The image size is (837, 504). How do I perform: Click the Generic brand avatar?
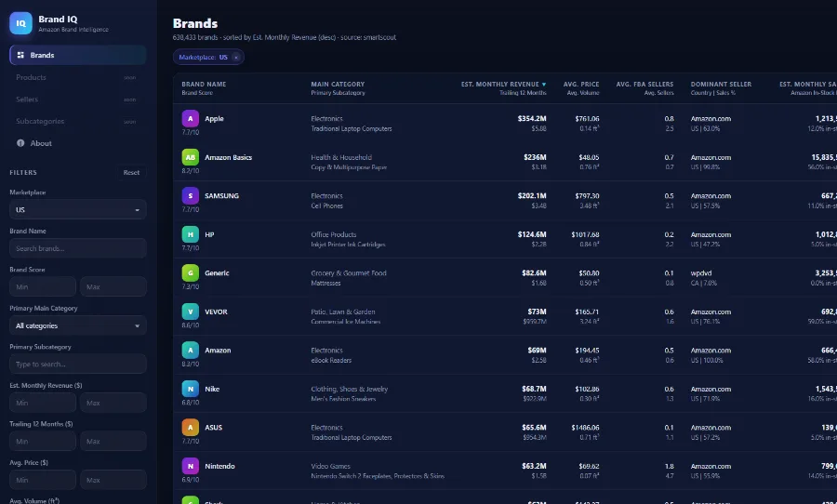[x=191, y=272]
